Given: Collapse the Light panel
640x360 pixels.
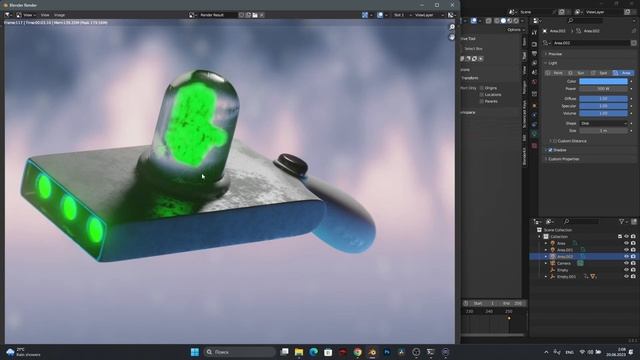Looking at the screenshot, I should (546, 63).
